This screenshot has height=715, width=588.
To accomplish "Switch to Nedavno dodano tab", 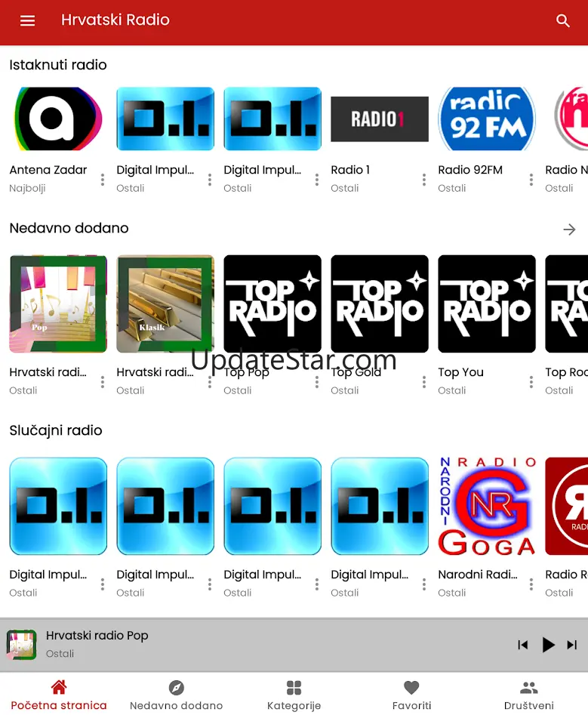I will (x=177, y=695).
